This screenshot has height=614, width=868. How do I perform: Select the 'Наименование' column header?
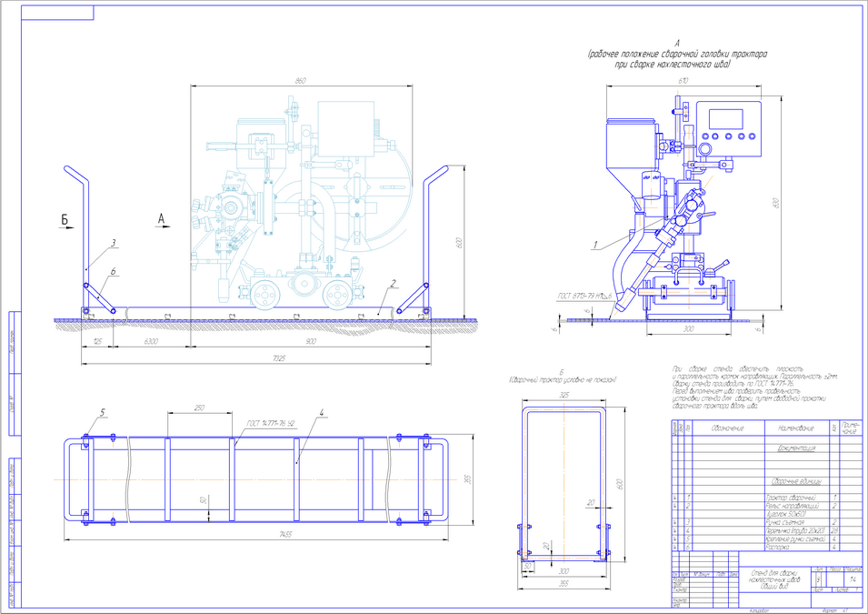[796, 428]
